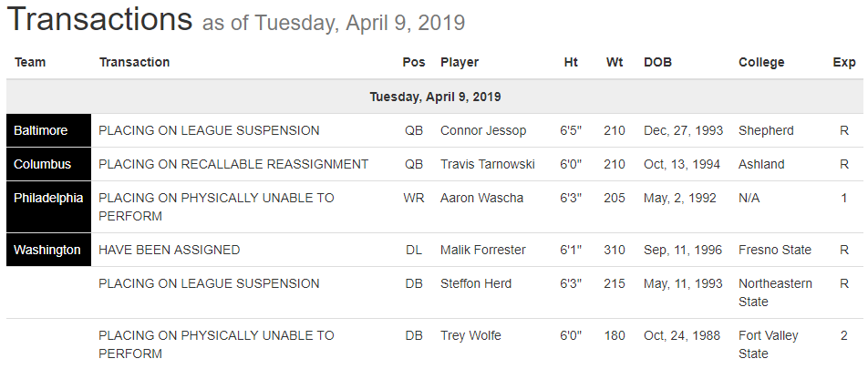The image size is (868, 369).
Task: Click the Team column header
Action: pyautogui.click(x=30, y=62)
